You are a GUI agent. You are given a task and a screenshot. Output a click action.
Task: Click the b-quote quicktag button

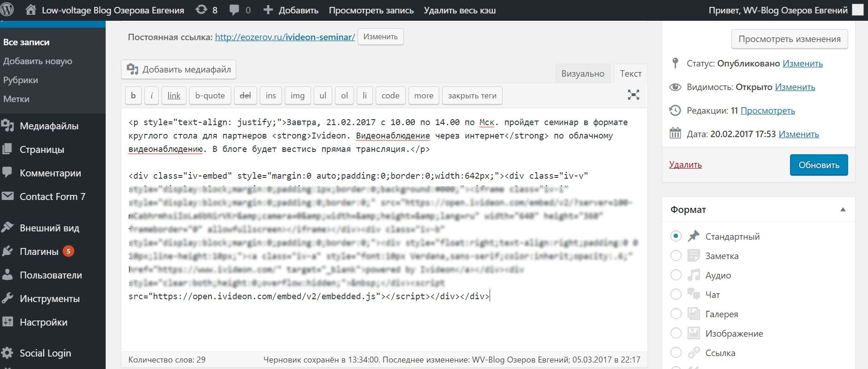click(x=210, y=95)
